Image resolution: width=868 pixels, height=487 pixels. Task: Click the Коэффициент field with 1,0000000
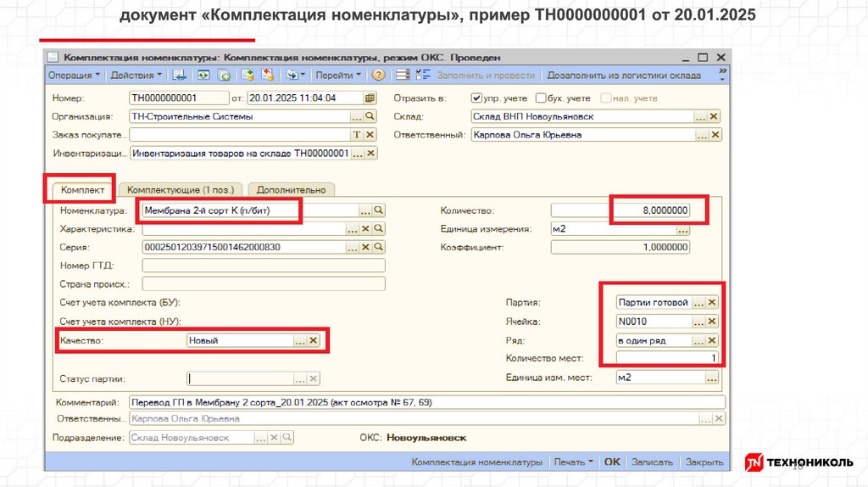(620, 247)
